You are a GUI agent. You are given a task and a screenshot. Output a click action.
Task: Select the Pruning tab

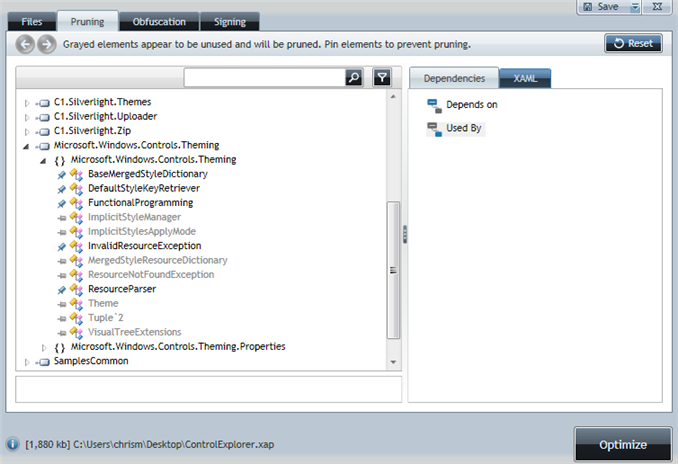87,21
